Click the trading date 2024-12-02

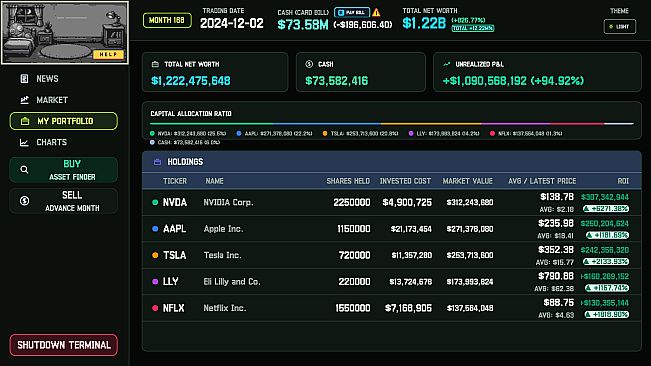[232, 23]
